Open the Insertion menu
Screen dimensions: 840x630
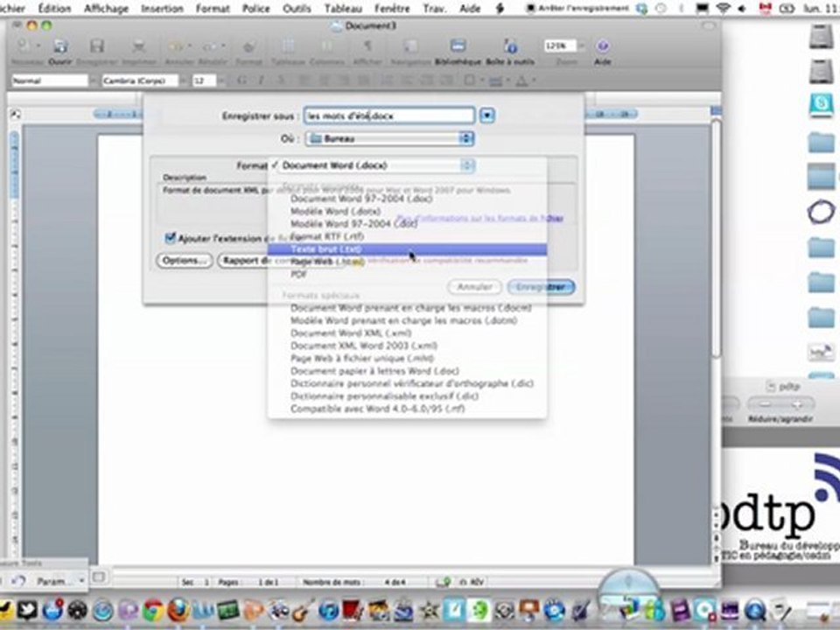click(x=162, y=8)
